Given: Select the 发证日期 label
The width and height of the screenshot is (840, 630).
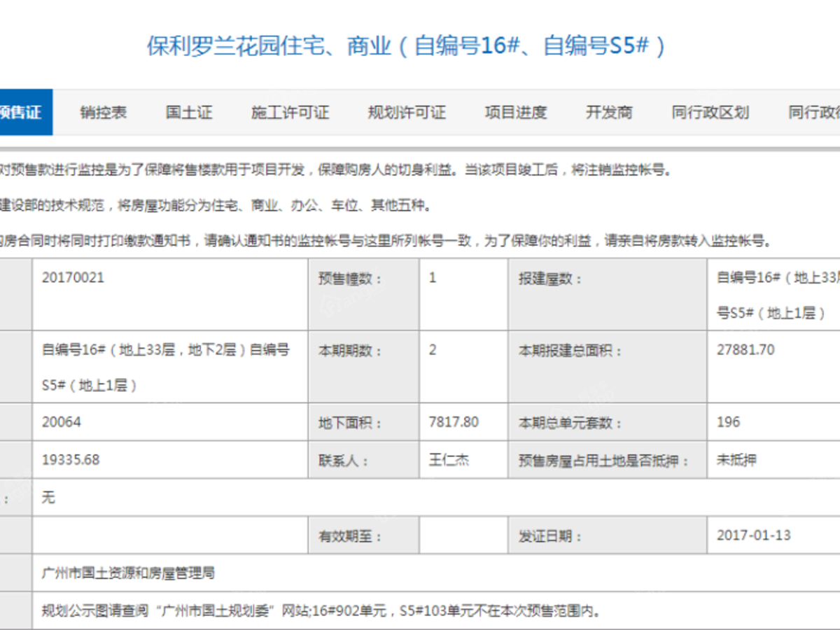Looking at the screenshot, I should [x=550, y=536].
